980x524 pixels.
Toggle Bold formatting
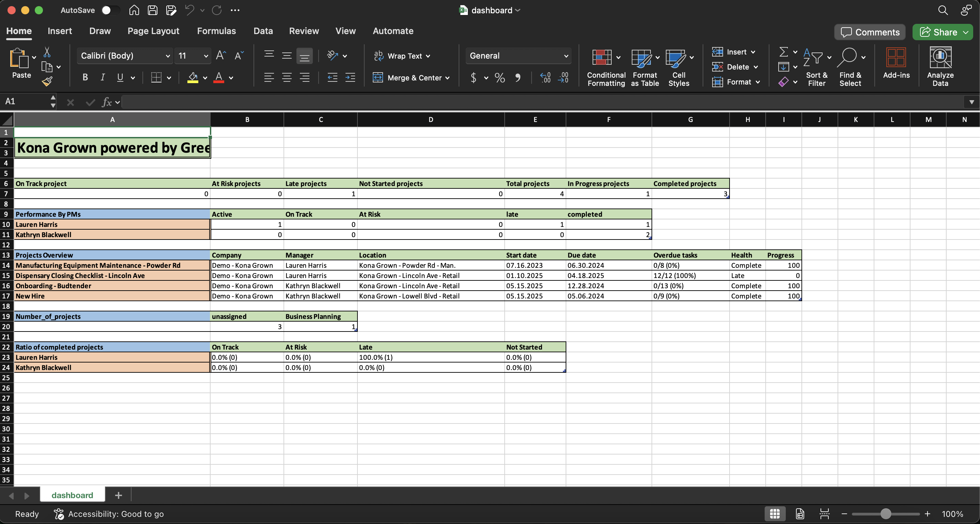[x=85, y=78]
